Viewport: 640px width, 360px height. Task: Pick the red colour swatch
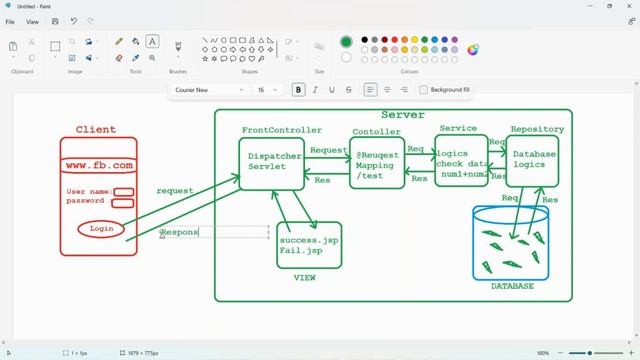(395, 40)
